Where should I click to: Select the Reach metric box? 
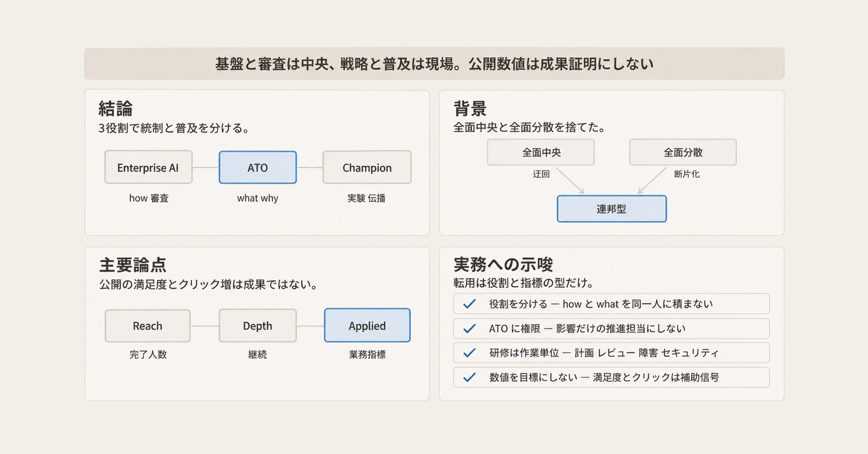148,326
